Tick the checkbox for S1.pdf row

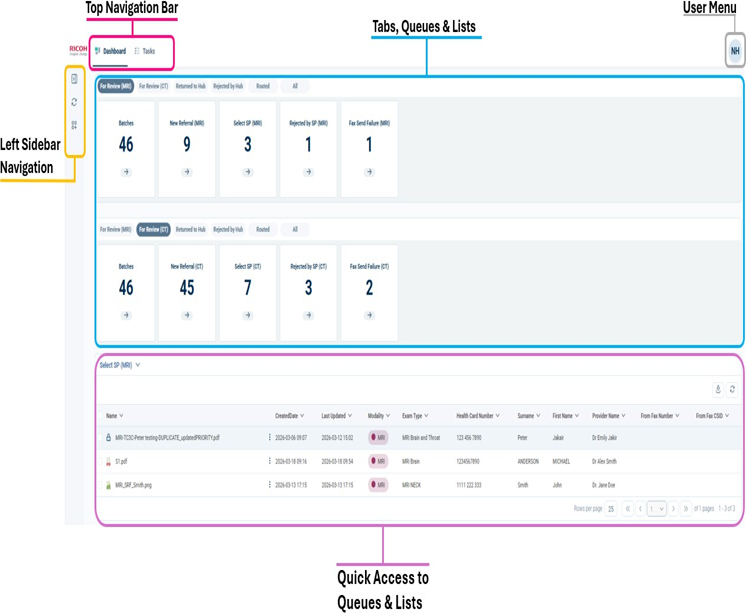coord(100,461)
